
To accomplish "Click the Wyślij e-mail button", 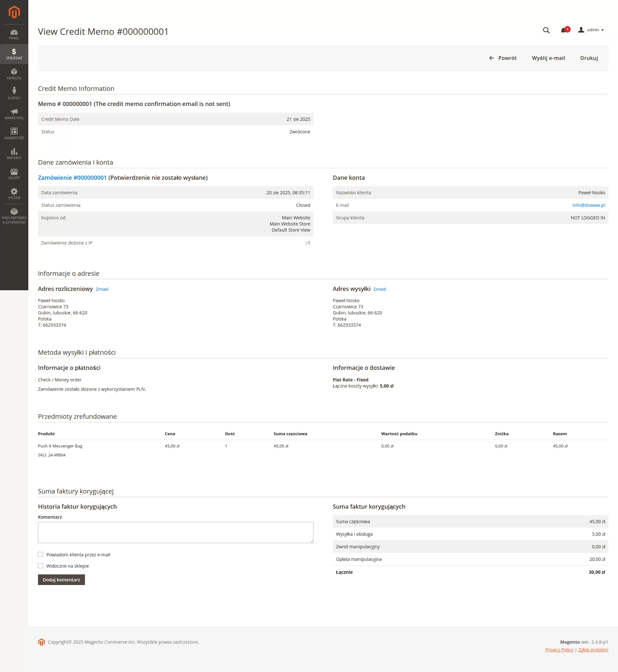I will click(x=548, y=58).
